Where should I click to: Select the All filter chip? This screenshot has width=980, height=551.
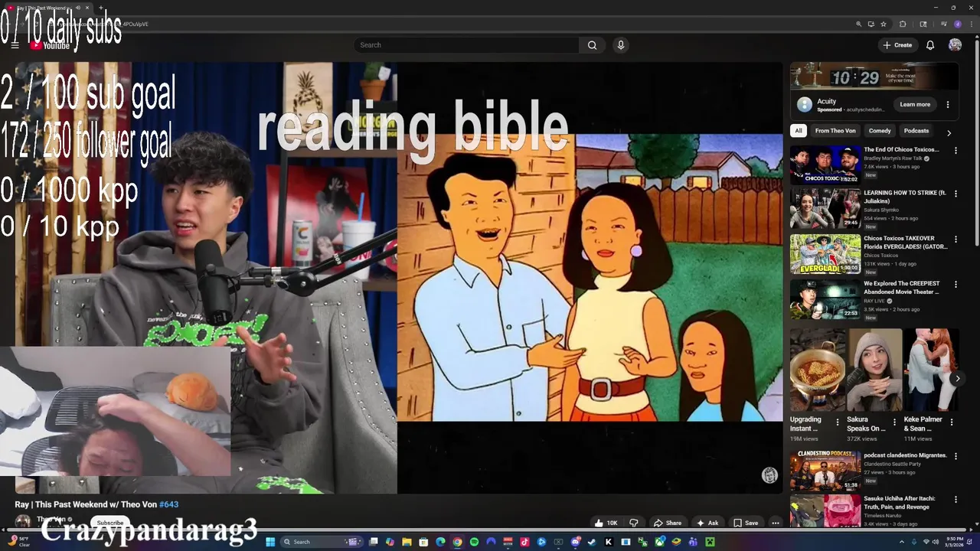click(799, 131)
